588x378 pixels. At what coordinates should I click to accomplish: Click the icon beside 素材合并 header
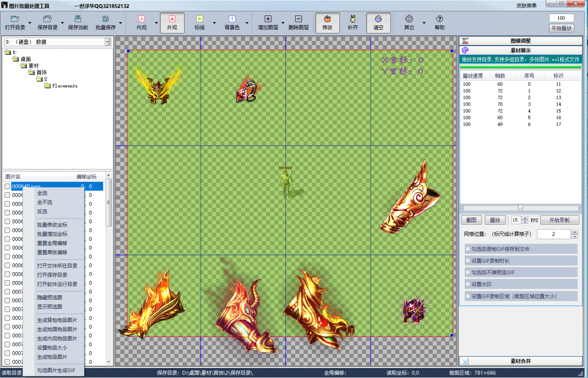(465, 361)
